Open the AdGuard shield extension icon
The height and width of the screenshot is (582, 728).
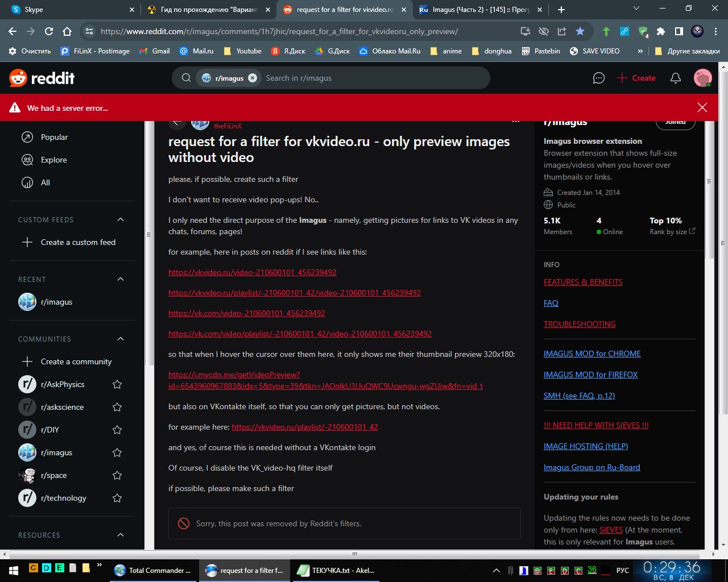[x=643, y=32]
